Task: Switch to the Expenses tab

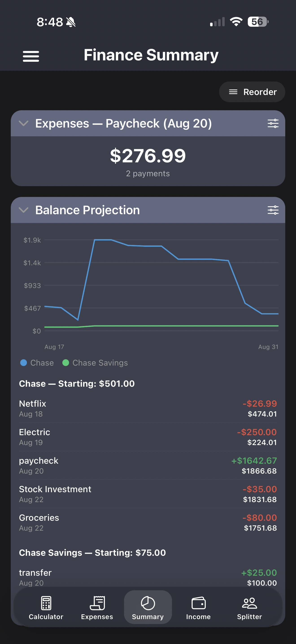Action: [x=97, y=608]
